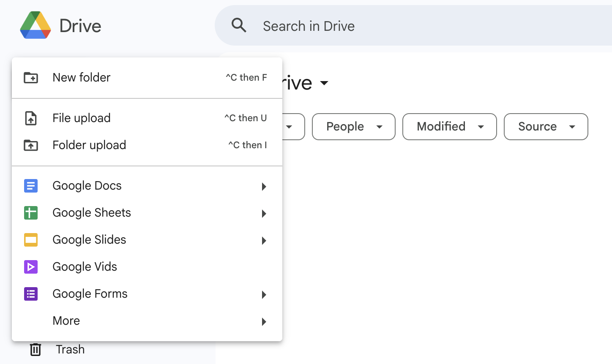The height and width of the screenshot is (364, 612).
Task: Choose New folder from the menu
Action: 81,77
